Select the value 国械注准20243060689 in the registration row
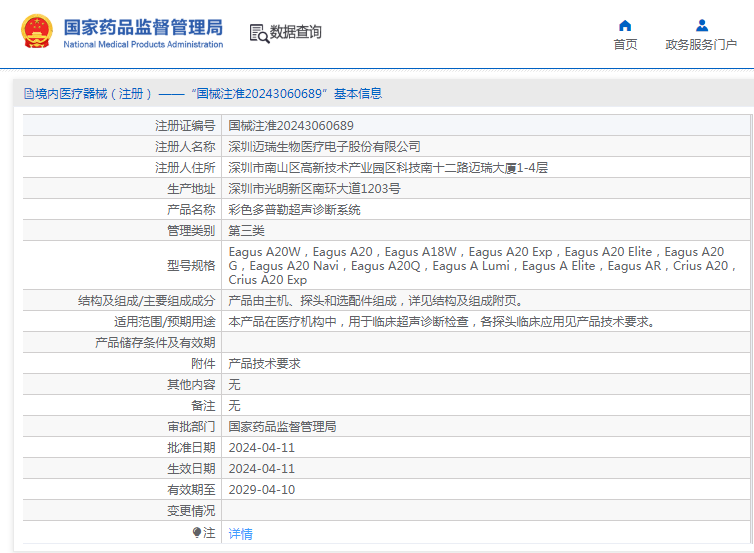 (291, 126)
